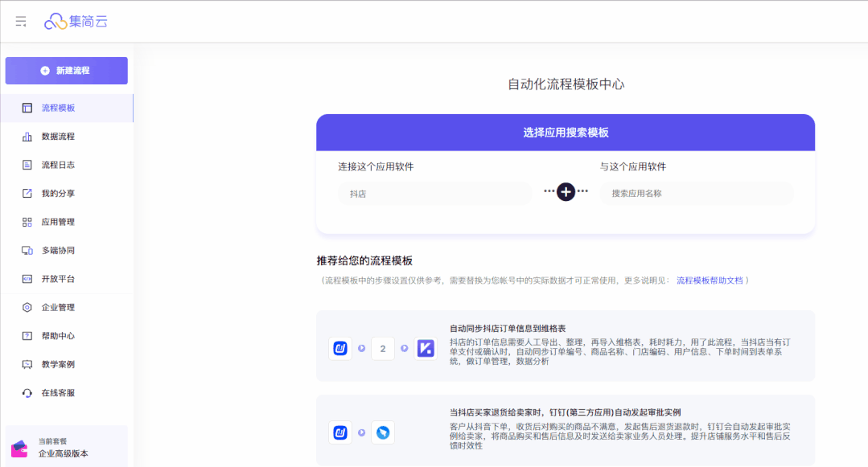Screen dimensions: 868x467
Task: Open 教学案例 in the sidebar
Action: pos(58,365)
